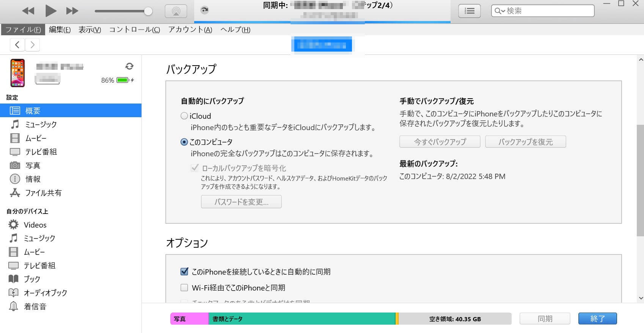Click the iPhone device thumbnail
This screenshot has height=333, width=644.
coord(17,73)
